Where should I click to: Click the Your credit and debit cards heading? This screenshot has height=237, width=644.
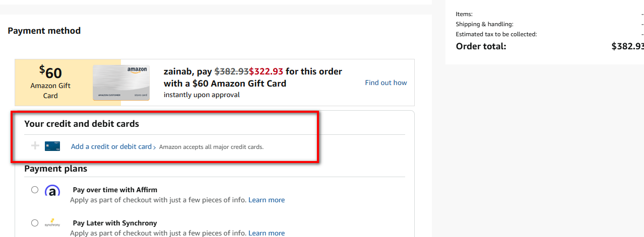[x=82, y=123]
